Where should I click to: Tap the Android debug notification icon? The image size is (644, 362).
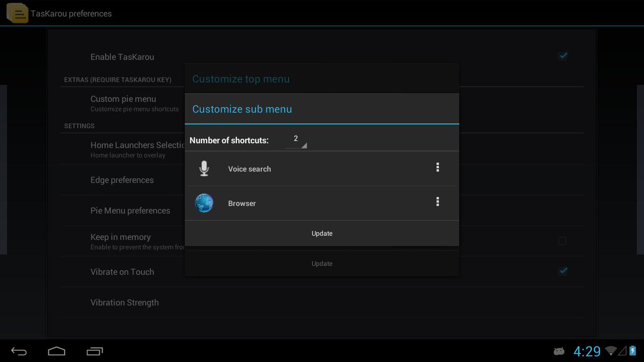tap(559, 351)
